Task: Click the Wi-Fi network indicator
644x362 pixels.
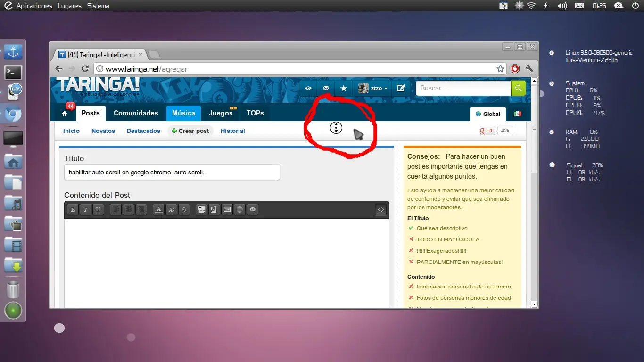Action: 532,6
